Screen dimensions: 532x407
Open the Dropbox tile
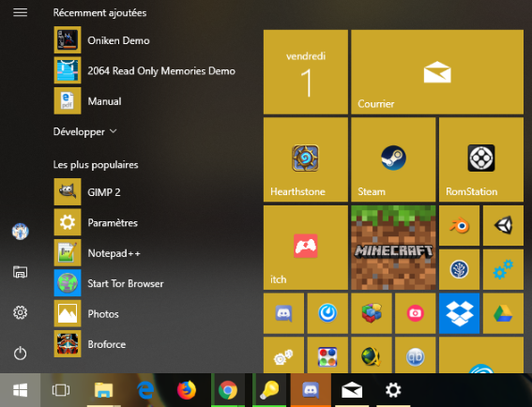[x=459, y=313]
